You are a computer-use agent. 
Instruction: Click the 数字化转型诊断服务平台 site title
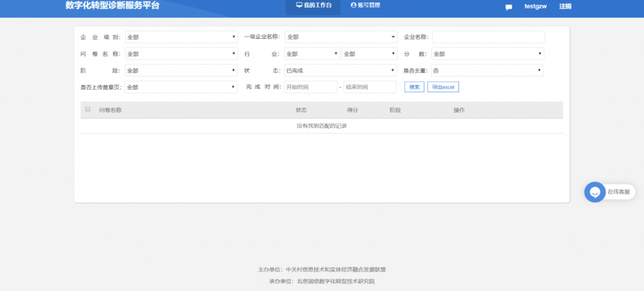click(x=112, y=5)
